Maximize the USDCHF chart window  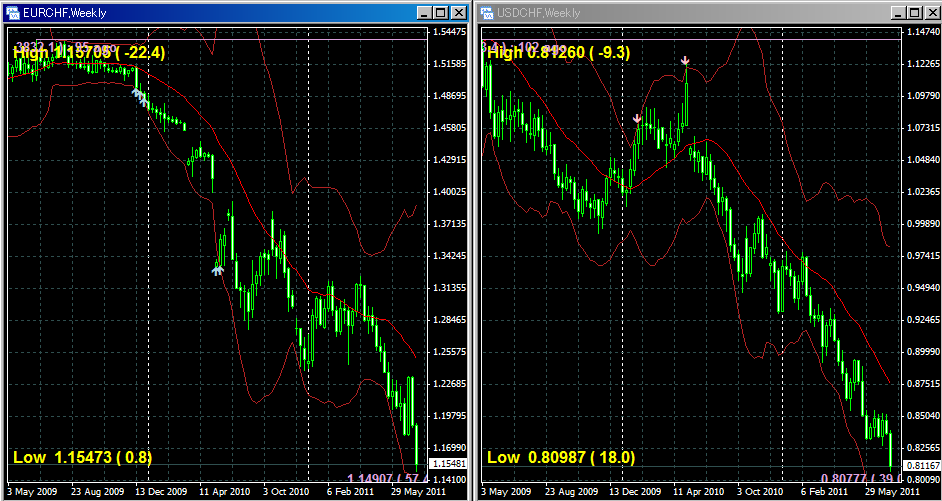914,13
